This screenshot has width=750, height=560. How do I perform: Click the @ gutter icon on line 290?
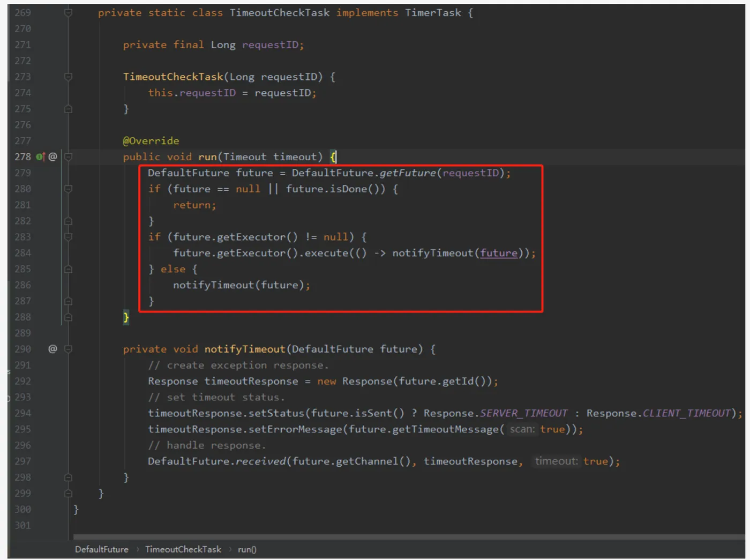tap(52, 349)
